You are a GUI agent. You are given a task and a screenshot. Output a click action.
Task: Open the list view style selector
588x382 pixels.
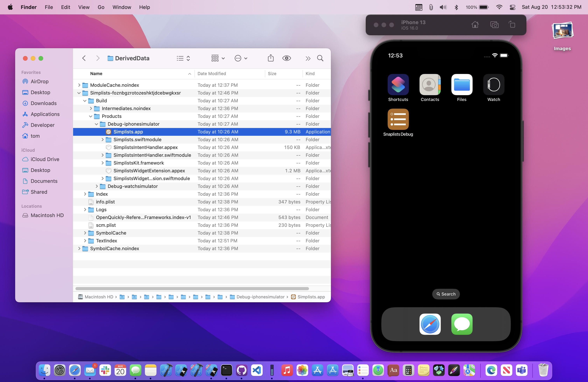point(183,58)
